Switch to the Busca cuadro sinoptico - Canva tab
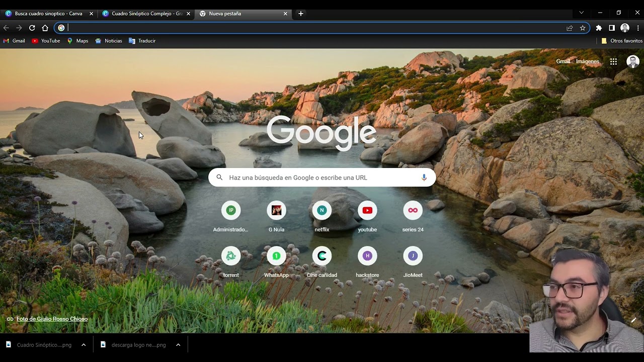 click(x=48, y=14)
